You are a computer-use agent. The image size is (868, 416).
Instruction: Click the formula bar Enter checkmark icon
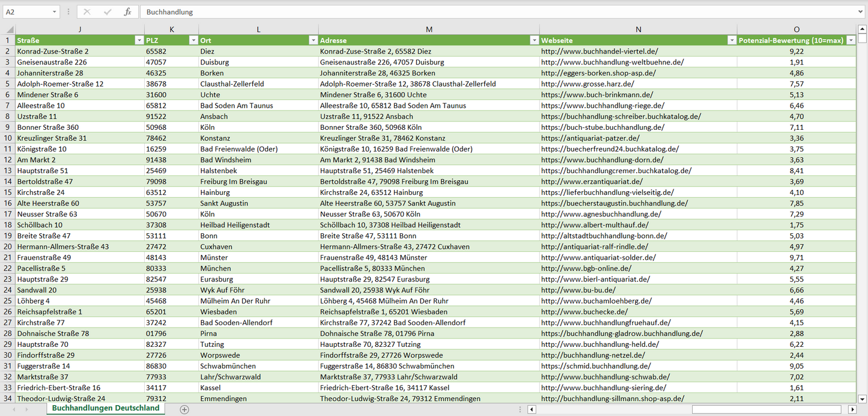point(108,12)
